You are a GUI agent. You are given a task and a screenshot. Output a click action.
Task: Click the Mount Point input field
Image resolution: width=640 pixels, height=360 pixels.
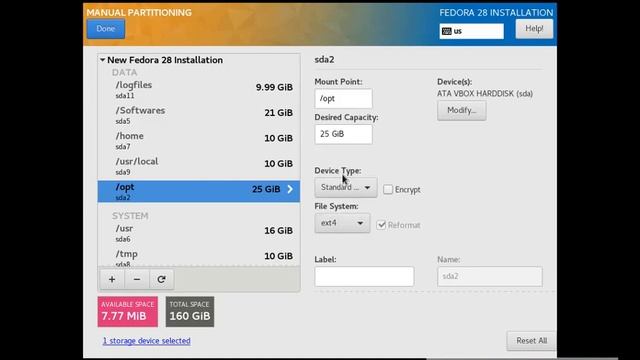343,98
